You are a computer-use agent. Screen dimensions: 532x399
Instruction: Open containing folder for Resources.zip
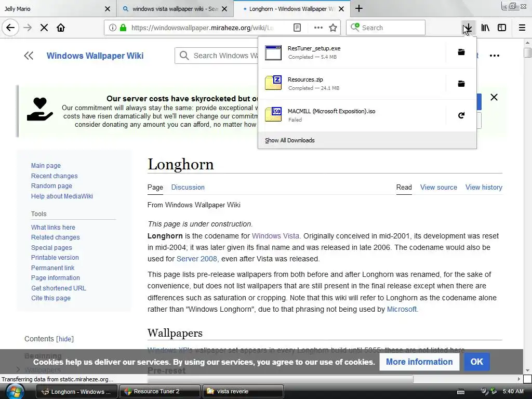(x=461, y=84)
